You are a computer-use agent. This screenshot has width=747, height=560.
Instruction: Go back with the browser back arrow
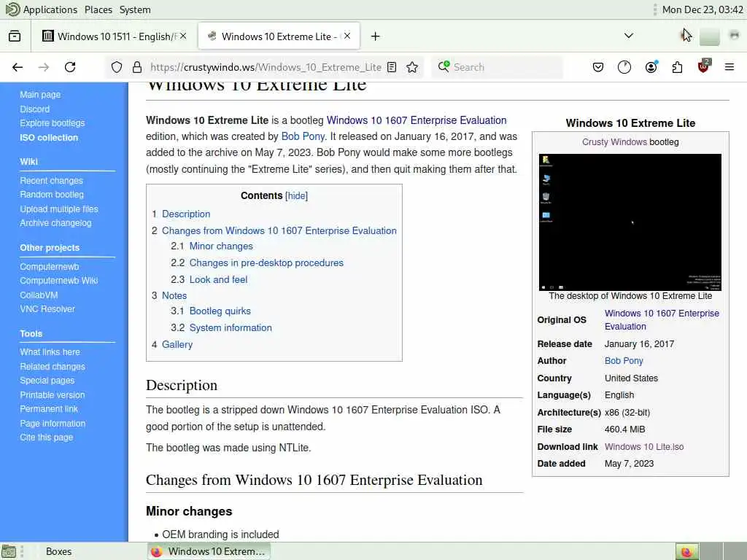pos(18,67)
